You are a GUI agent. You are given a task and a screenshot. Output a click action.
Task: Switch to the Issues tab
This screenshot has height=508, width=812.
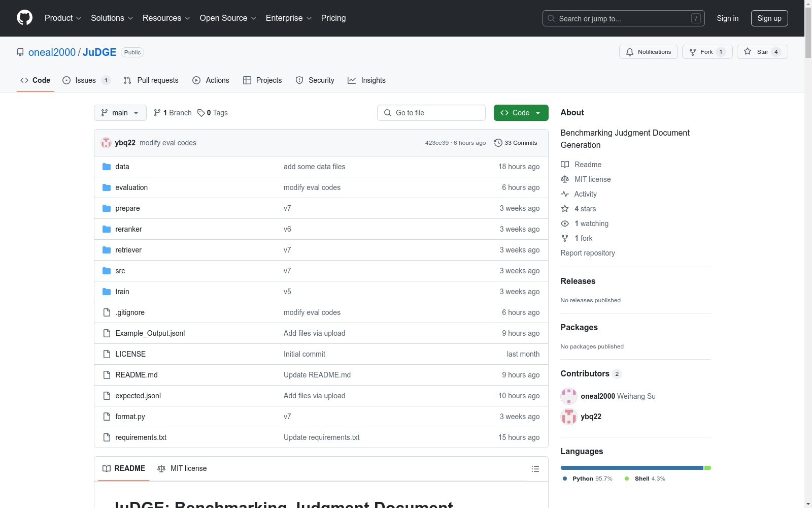[x=86, y=80]
